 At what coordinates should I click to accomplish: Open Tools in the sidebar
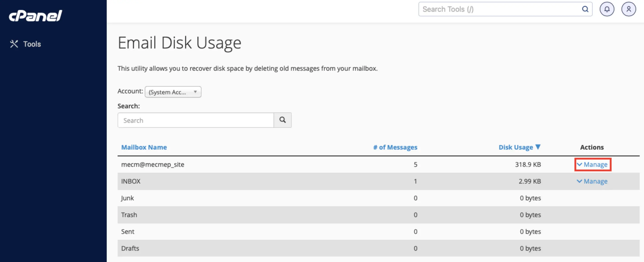pos(25,44)
